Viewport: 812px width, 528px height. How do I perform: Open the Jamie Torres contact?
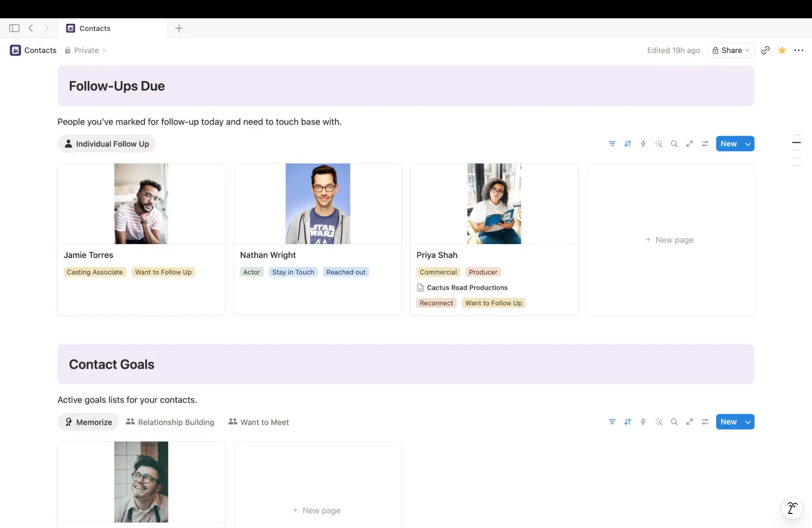[88, 255]
